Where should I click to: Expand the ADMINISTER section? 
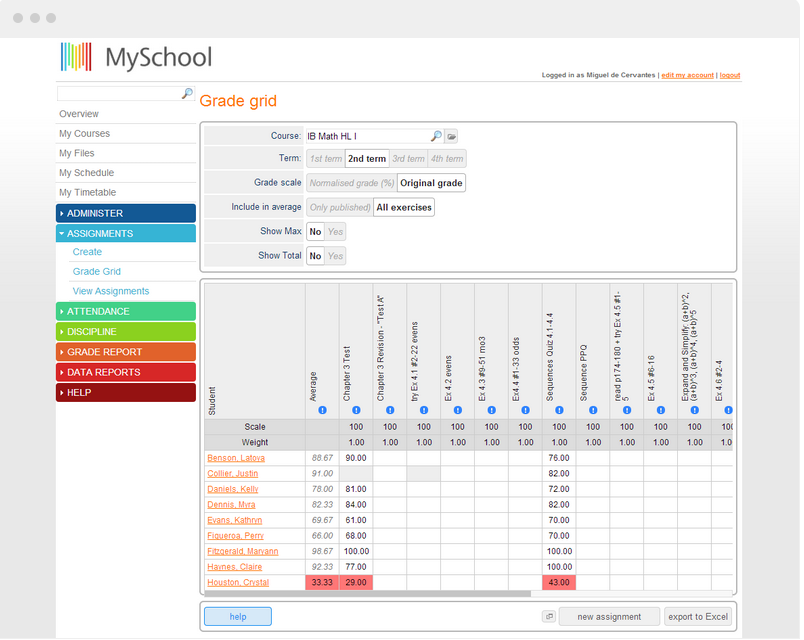pyautogui.click(x=126, y=213)
